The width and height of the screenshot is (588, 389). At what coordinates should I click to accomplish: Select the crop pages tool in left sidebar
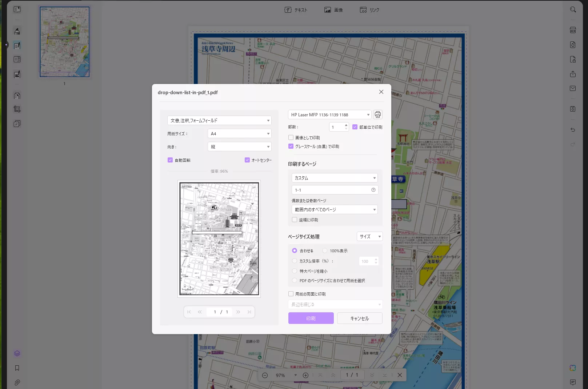(17, 109)
